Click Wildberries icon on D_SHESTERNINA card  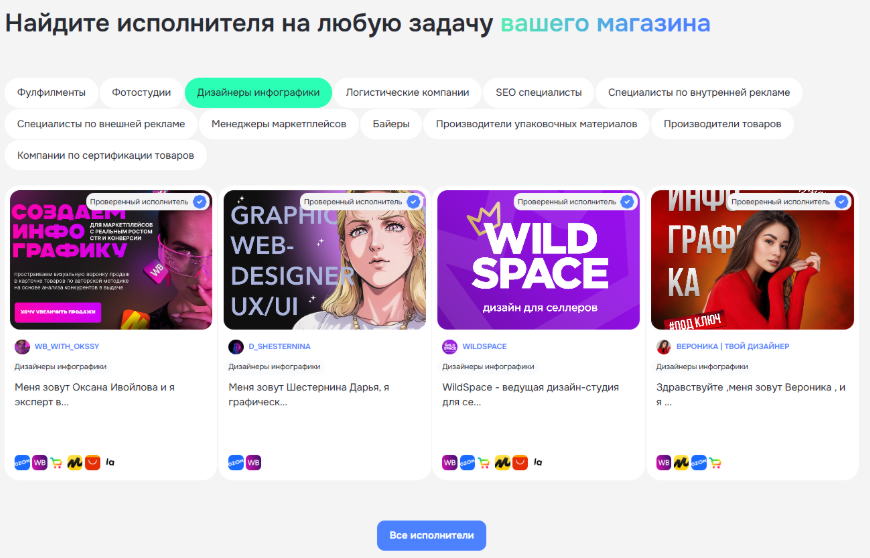[x=254, y=462]
